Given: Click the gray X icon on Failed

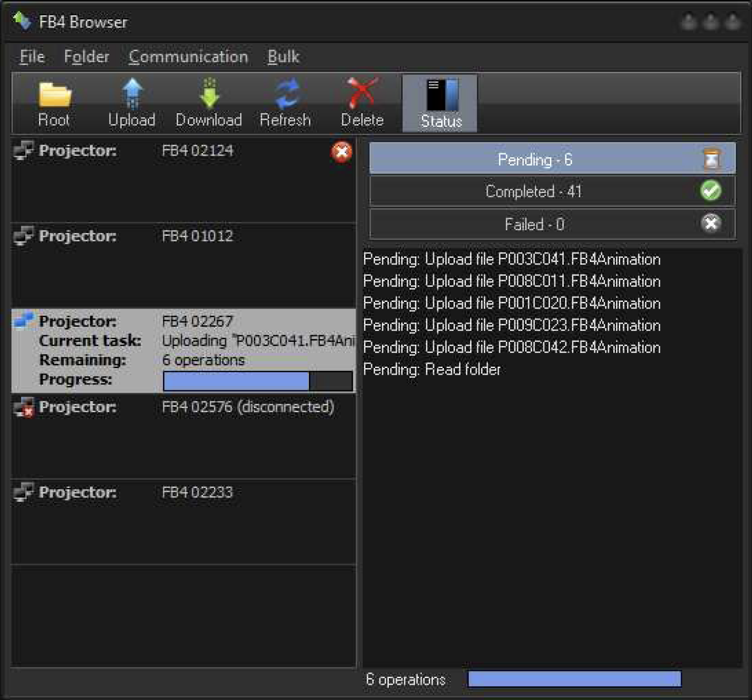Looking at the screenshot, I should click(x=711, y=224).
